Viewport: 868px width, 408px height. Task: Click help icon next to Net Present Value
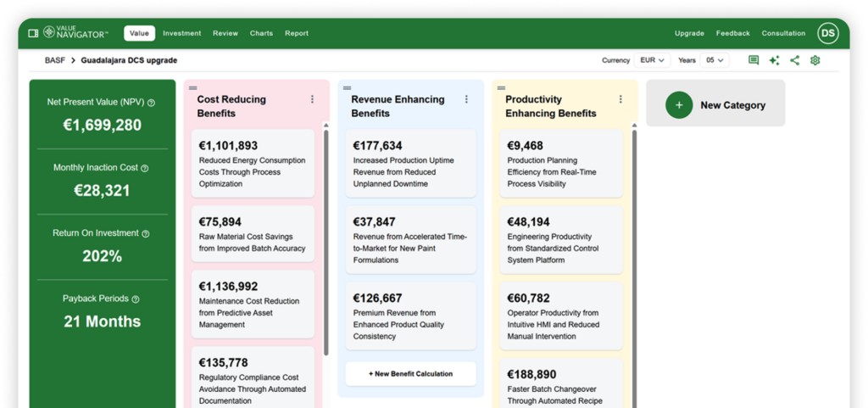[x=152, y=103]
